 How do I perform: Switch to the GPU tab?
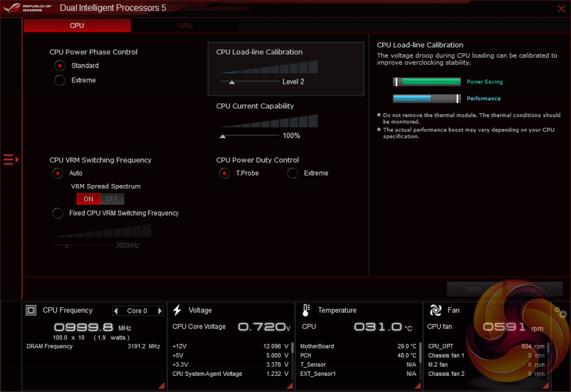pyautogui.click(x=185, y=26)
